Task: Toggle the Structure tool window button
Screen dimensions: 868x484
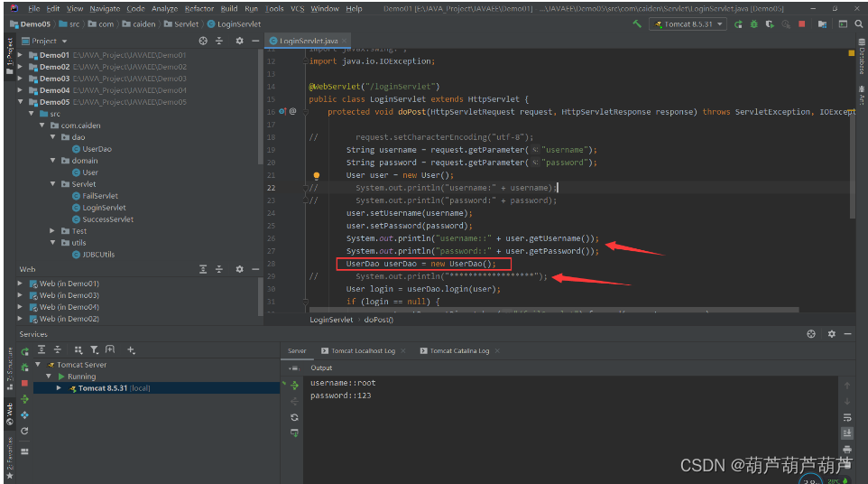Action: tap(9, 368)
